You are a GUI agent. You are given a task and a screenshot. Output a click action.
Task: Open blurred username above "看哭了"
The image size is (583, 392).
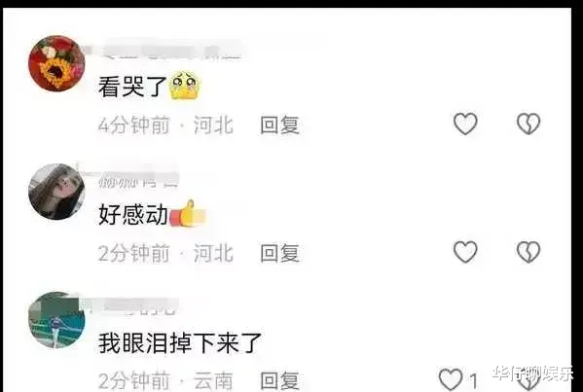click(x=164, y=49)
